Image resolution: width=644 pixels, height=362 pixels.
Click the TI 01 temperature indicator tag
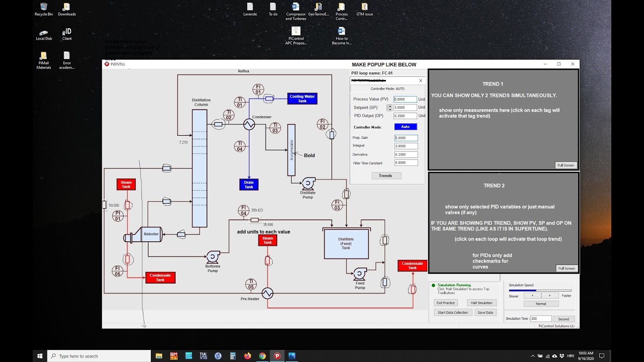point(239,102)
